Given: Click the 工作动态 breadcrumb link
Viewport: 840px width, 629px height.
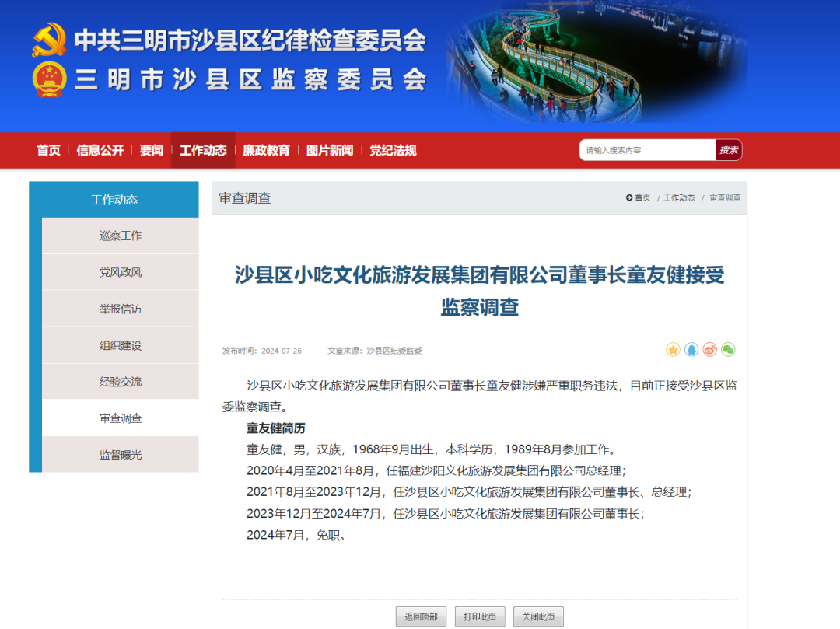Looking at the screenshot, I should pyautogui.click(x=679, y=198).
